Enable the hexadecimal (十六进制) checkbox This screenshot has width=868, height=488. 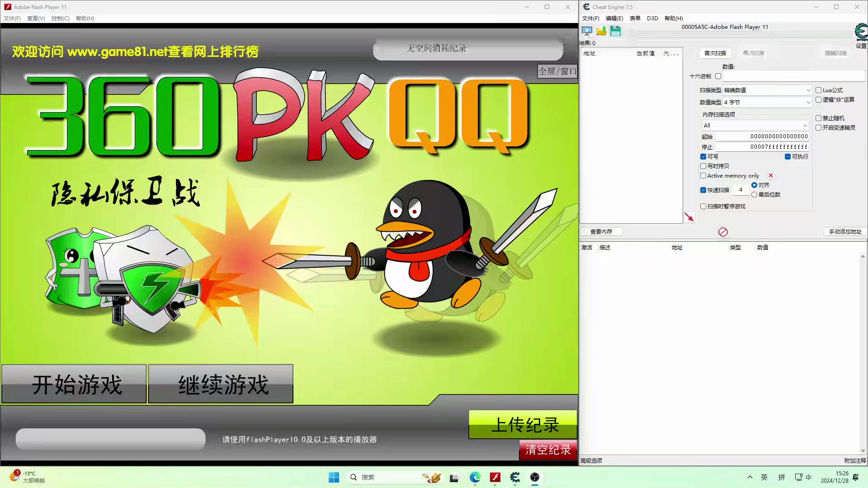[718, 76]
